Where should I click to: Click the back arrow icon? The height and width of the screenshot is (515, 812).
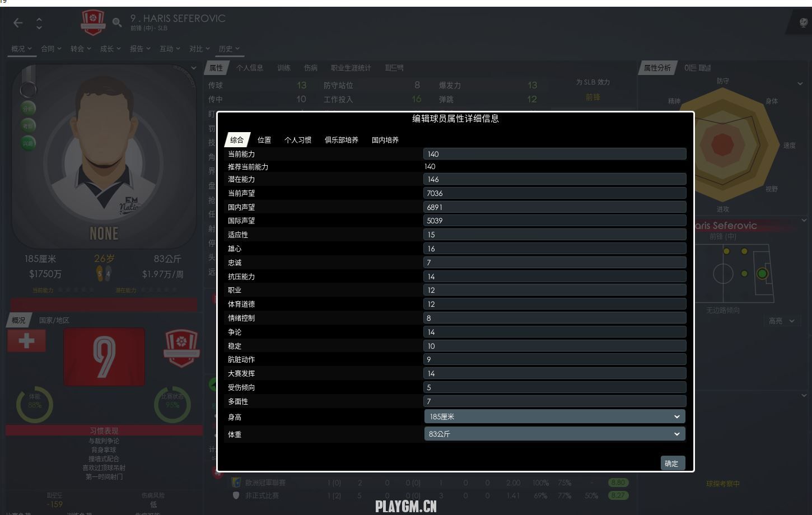pyautogui.click(x=18, y=22)
